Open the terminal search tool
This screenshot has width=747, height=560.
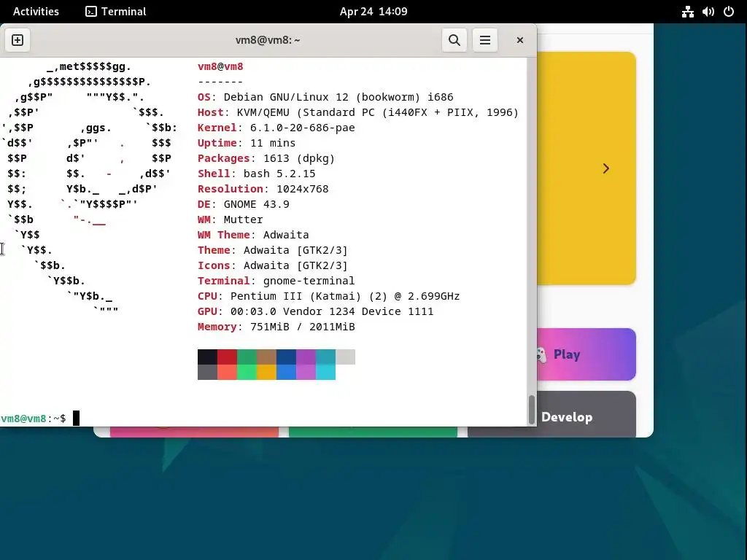point(454,40)
